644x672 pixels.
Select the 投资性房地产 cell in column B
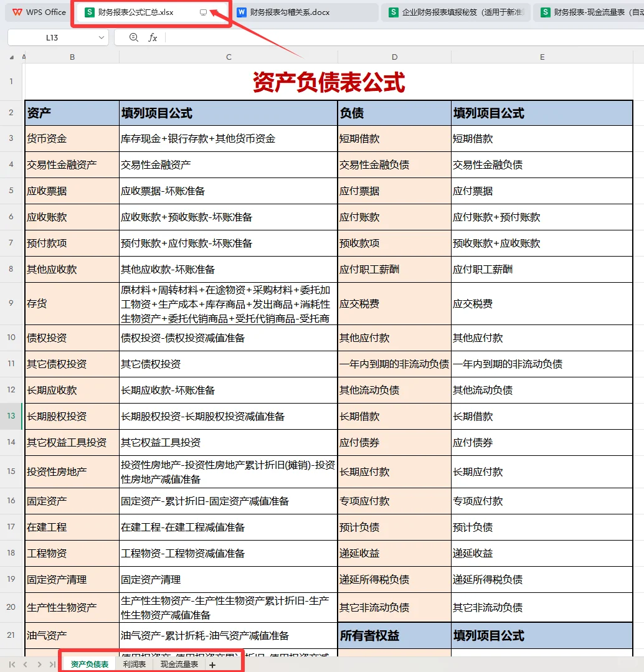[x=72, y=472]
